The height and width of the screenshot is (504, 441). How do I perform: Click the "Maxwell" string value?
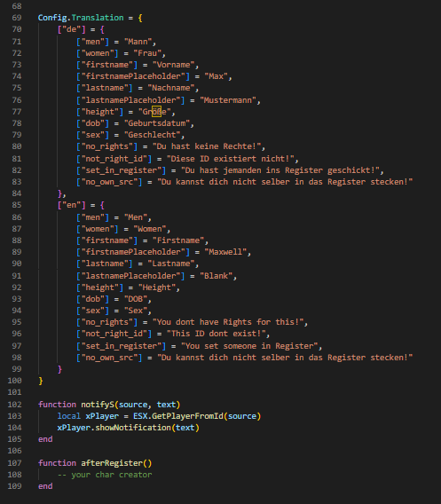tap(225, 252)
